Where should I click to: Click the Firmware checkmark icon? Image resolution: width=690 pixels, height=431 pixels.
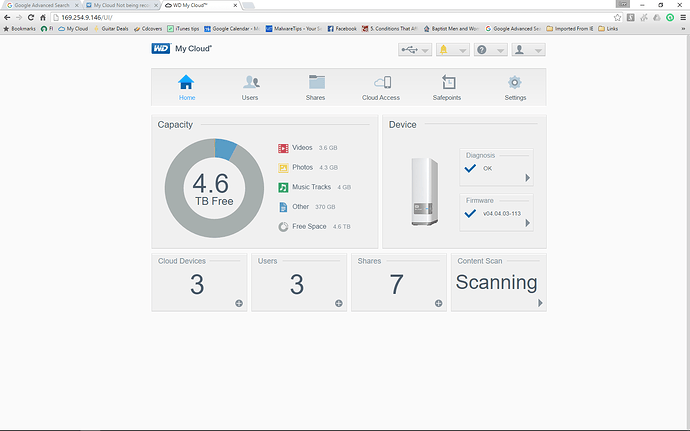pyautogui.click(x=470, y=214)
